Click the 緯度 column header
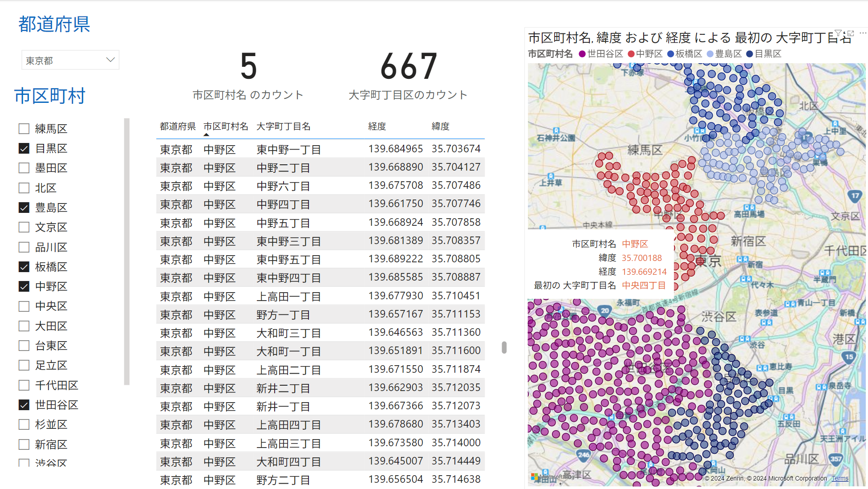868x489 pixels. pyautogui.click(x=440, y=126)
